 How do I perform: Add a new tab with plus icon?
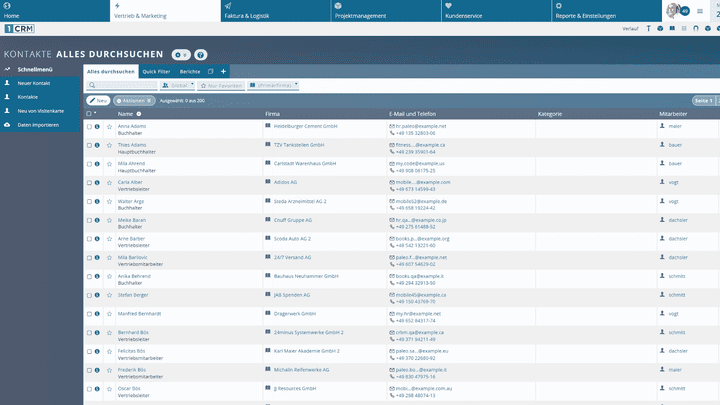click(x=223, y=71)
